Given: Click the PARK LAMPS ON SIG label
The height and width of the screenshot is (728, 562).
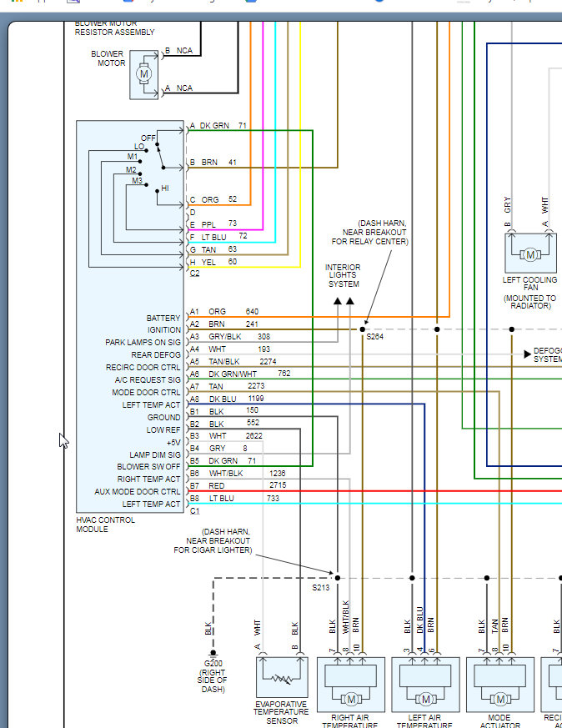Looking at the screenshot, I should point(143,342).
